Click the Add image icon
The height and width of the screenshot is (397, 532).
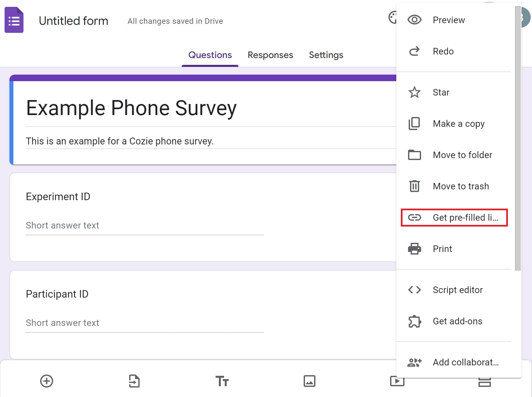(x=309, y=381)
